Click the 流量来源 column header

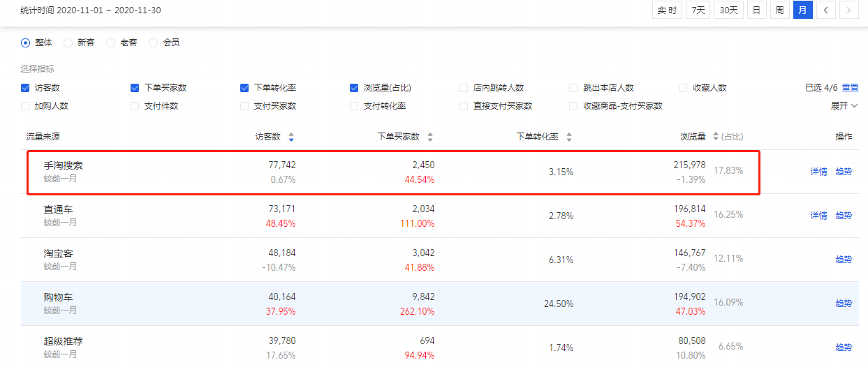pyautogui.click(x=43, y=137)
